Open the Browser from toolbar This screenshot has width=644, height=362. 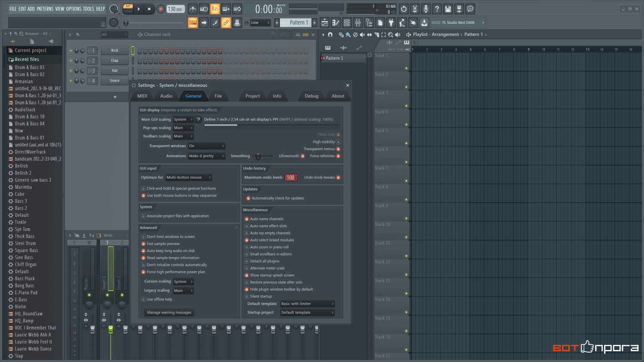369,23
